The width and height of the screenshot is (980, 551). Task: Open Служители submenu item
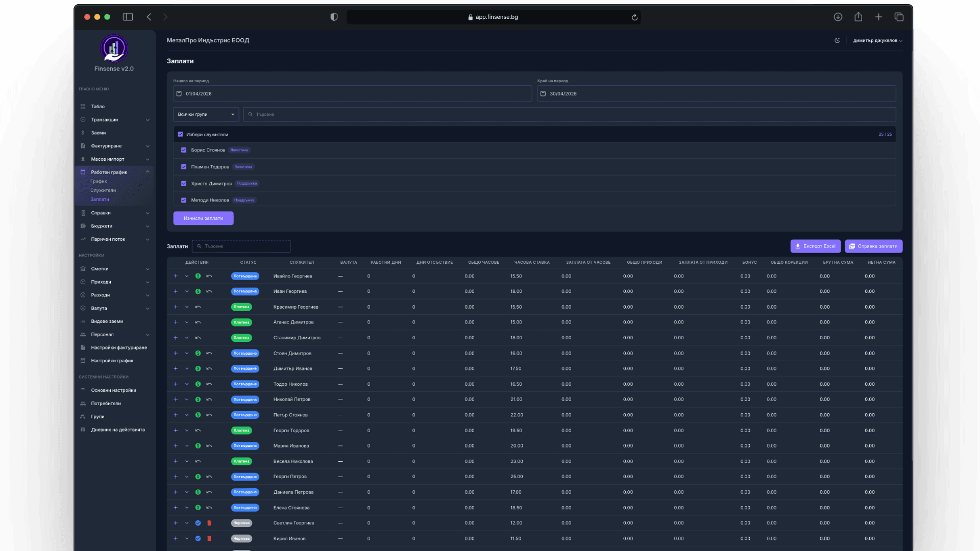[103, 190]
